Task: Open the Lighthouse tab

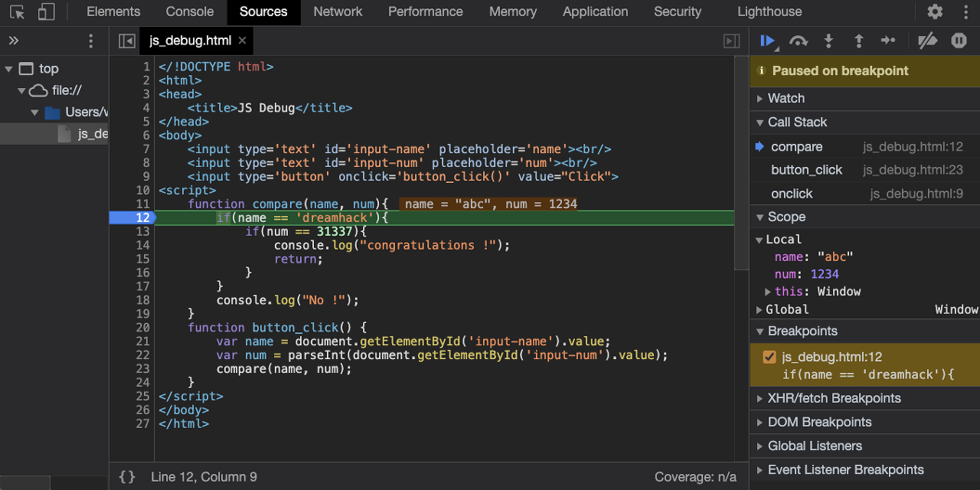Action: click(x=769, y=12)
